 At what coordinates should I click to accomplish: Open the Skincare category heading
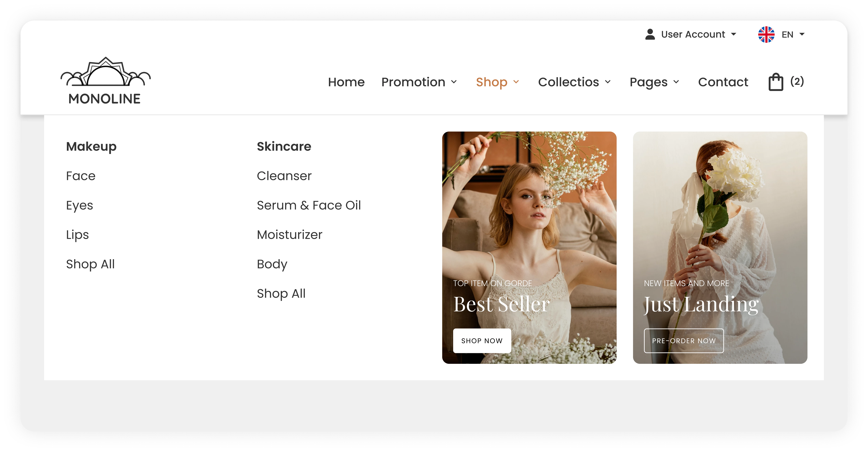[x=284, y=147]
